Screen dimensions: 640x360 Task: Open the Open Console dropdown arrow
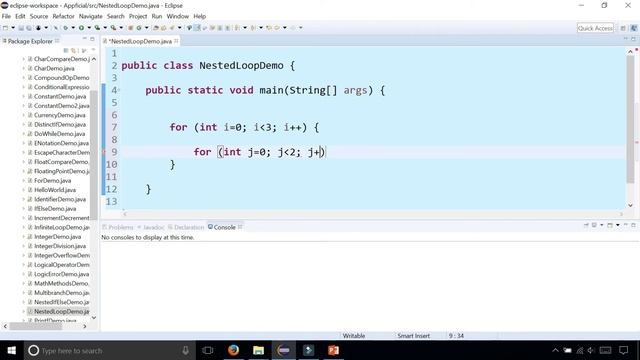(618, 225)
